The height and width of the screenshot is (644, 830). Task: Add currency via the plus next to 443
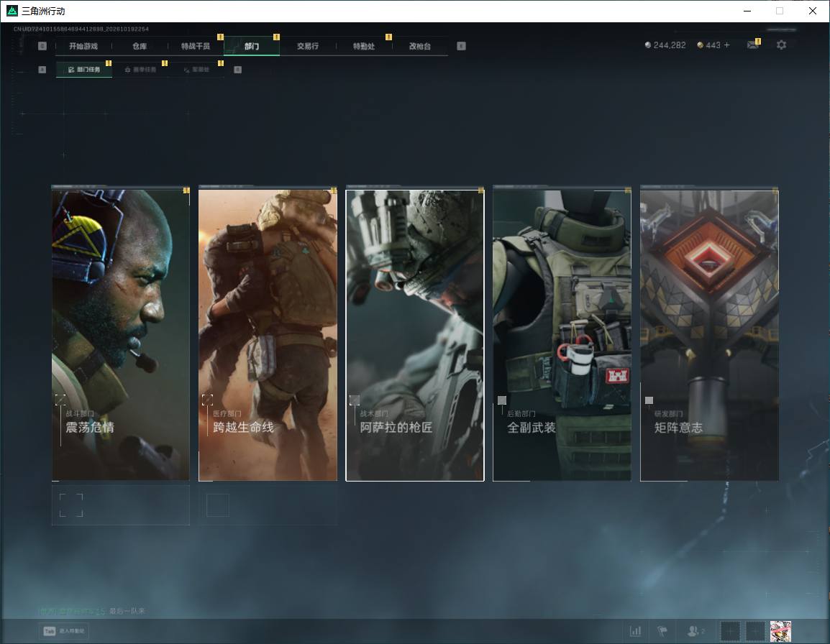click(x=726, y=45)
